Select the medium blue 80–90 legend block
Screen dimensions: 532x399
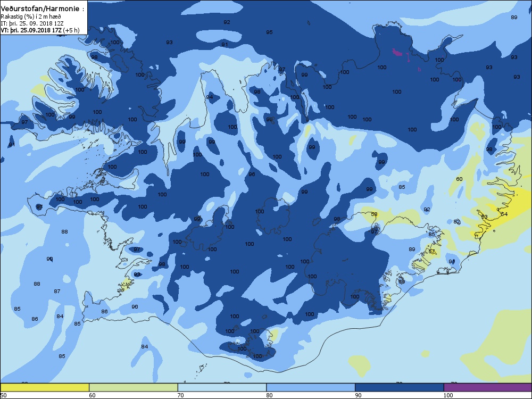(311, 387)
